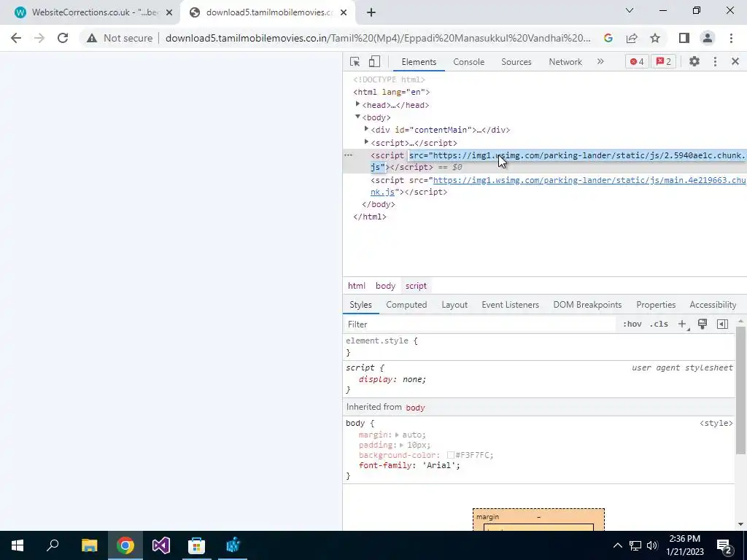Toggle the computed styles sidebar icon
747x560 pixels.
coord(722,324)
